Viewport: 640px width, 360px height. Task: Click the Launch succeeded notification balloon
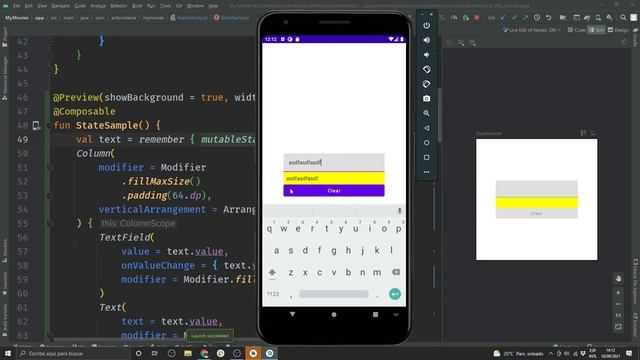pos(210,336)
